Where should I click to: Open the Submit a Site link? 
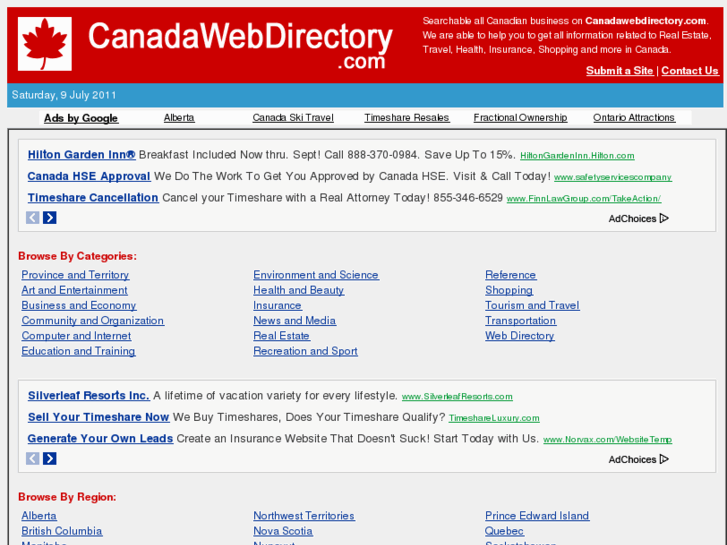pos(619,71)
